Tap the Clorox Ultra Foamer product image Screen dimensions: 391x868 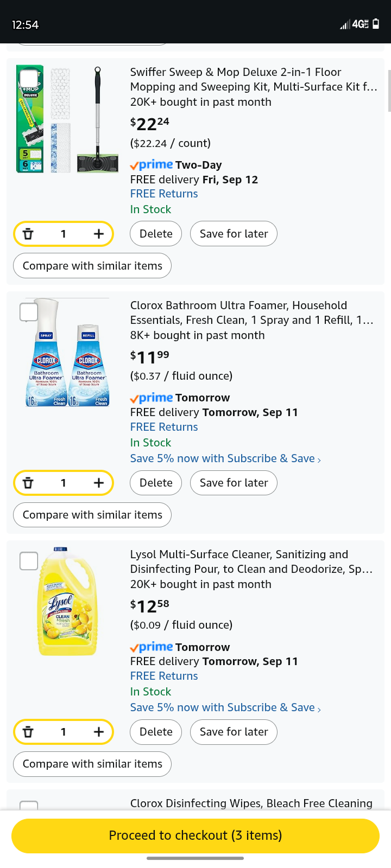(x=68, y=353)
